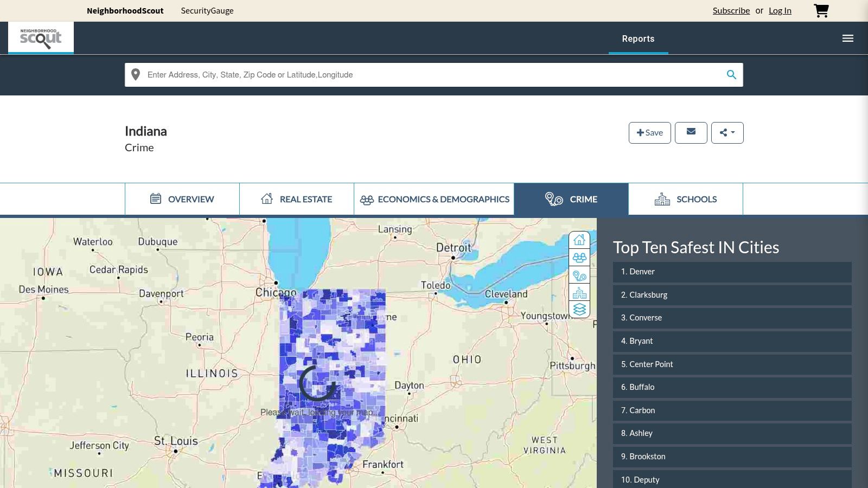
Task: Focus the address search input field
Action: (434, 75)
